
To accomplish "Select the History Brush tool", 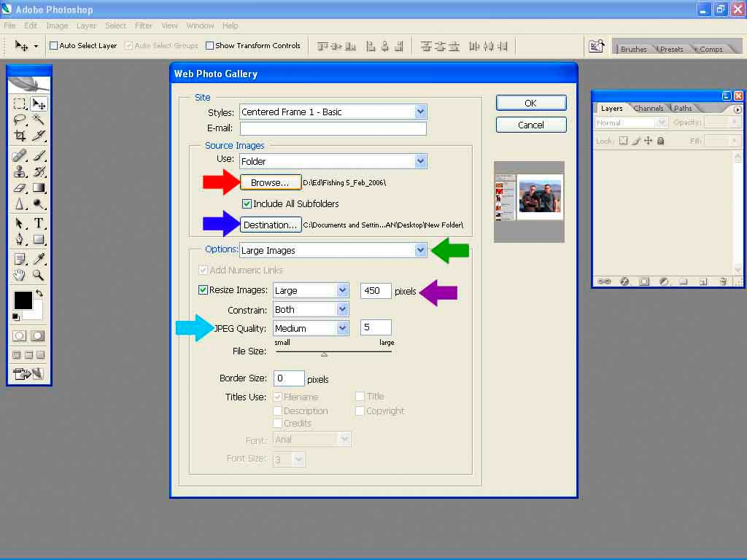I will coord(39,171).
